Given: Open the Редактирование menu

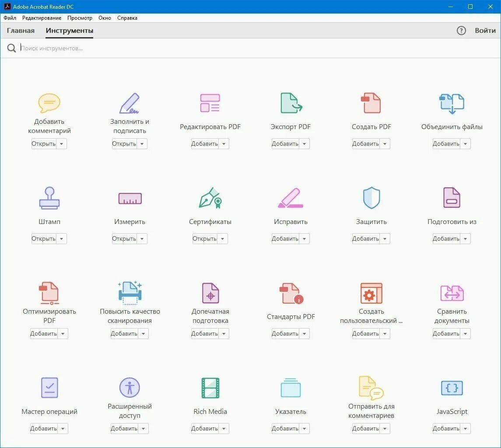Looking at the screenshot, I should click(42, 18).
